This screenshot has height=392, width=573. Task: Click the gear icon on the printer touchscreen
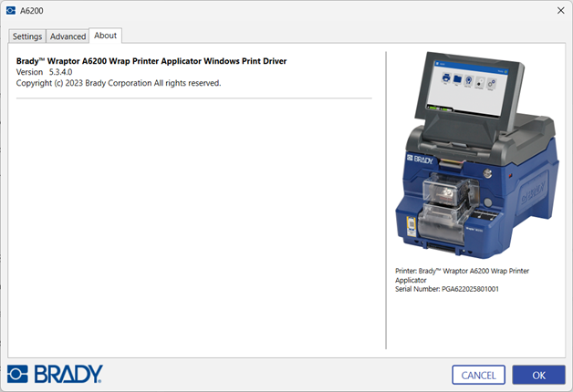click(x=491, y=83)
